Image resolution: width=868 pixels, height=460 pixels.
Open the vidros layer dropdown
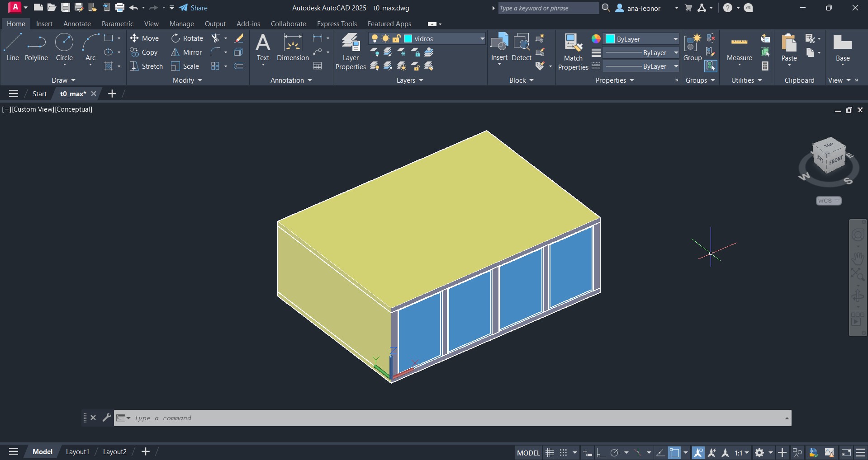tap(482, 39)
